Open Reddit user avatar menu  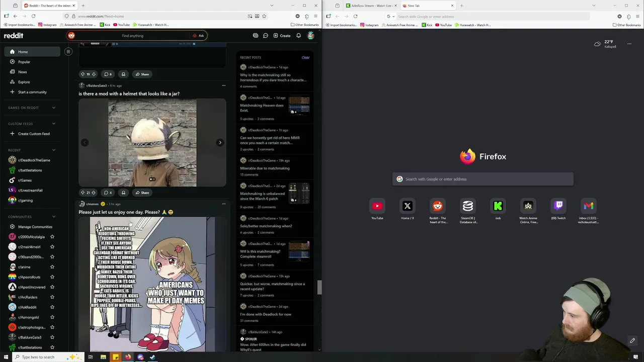point(311,36)
